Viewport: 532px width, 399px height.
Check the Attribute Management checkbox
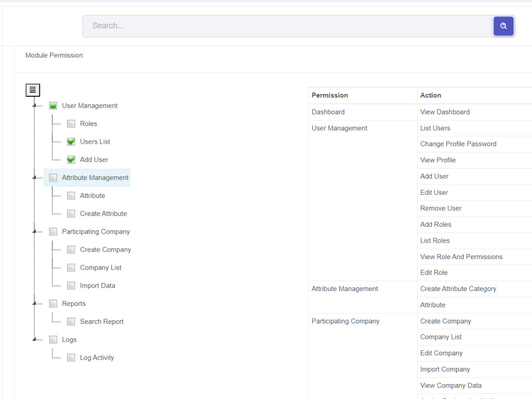(53, 178)
